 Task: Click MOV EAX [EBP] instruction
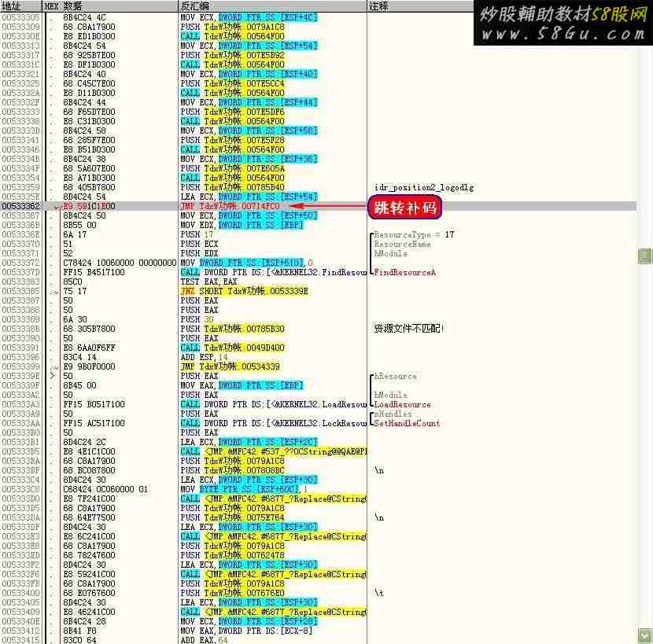pos(242,385)
